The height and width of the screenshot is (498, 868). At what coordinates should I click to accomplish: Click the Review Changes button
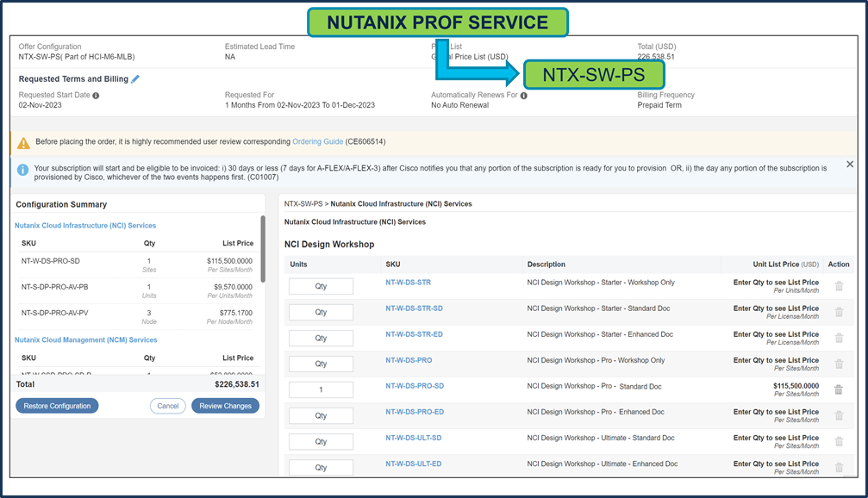225,406
